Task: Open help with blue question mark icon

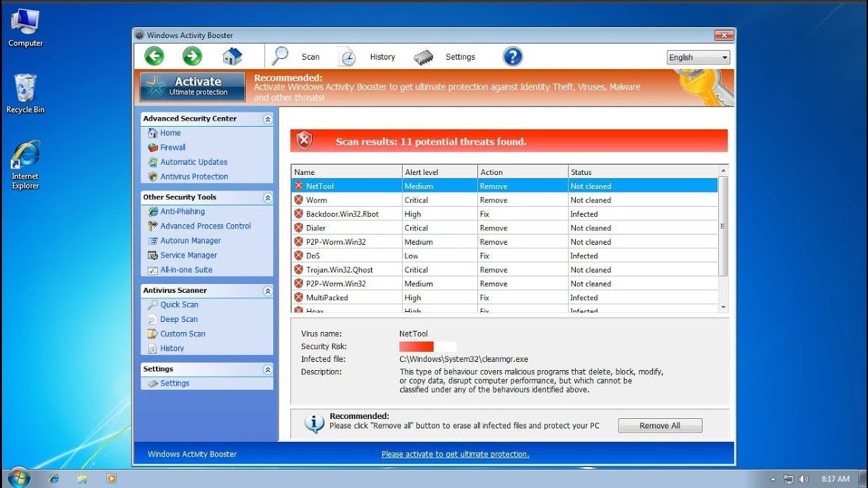Action: [513, 56]
